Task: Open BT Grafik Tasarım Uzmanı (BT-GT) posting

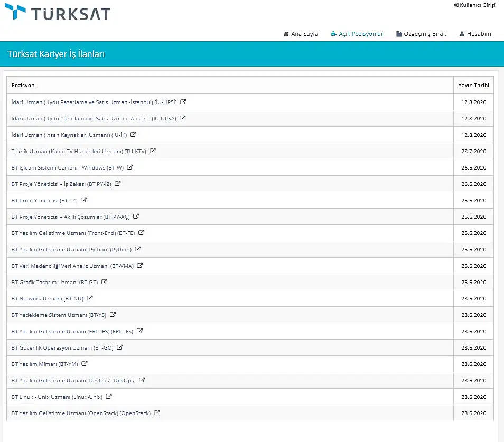Action: click(x=54, y=283)
